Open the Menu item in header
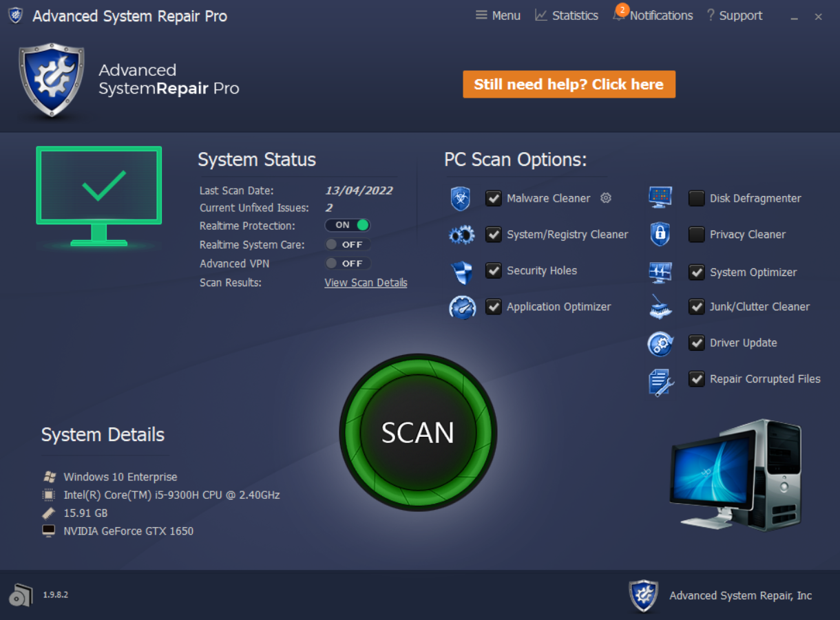840x620 pixels. pos(498,15)
